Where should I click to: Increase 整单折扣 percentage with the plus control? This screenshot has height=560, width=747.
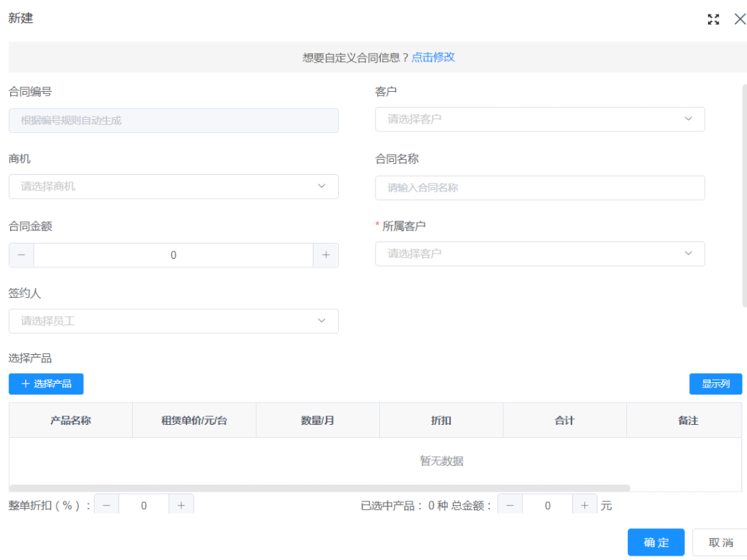(181, 504)
